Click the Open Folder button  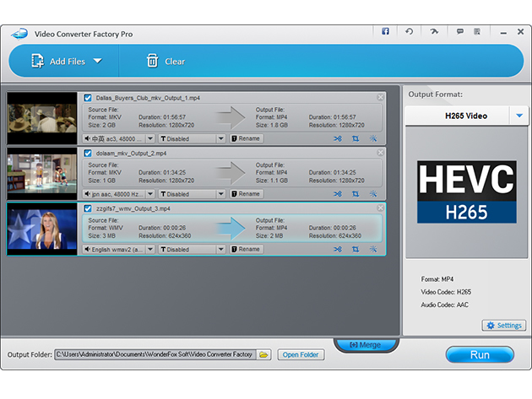301,354
